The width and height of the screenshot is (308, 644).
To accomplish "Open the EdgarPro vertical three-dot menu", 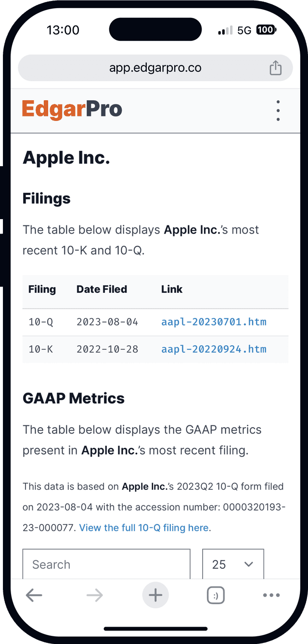I will [278, 111].
